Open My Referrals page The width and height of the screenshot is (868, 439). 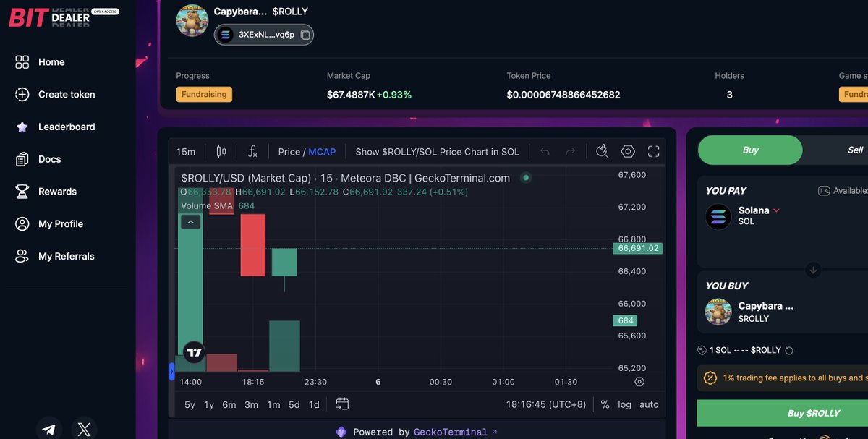tap(55, 256)
